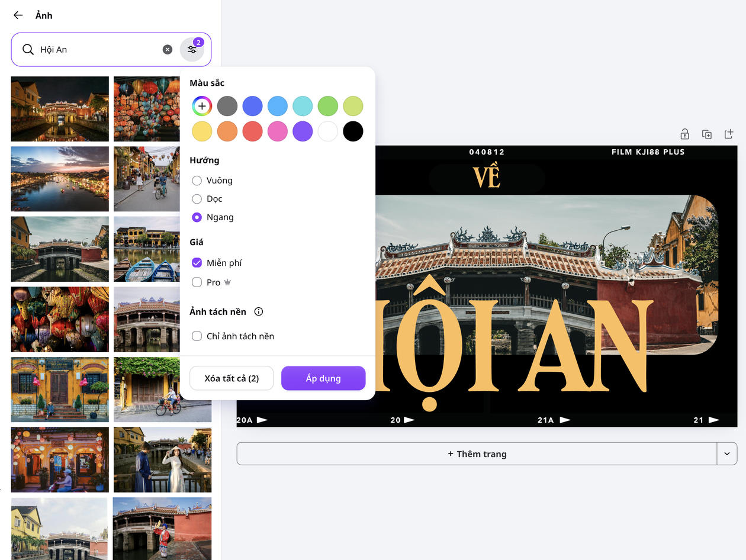Expand the Thêm trang dropdown arrow
The height and width of the screenshot is (560, 746).
(727, 454)
